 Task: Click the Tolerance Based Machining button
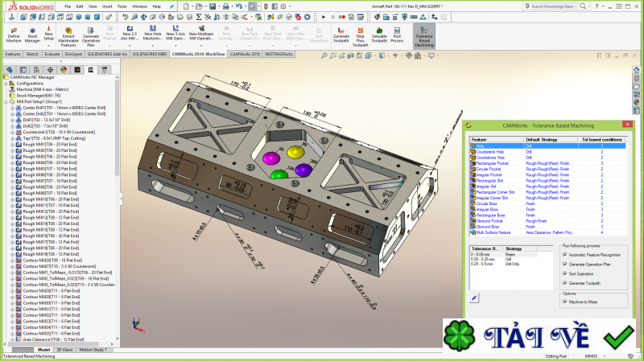(x=423, y=33)
